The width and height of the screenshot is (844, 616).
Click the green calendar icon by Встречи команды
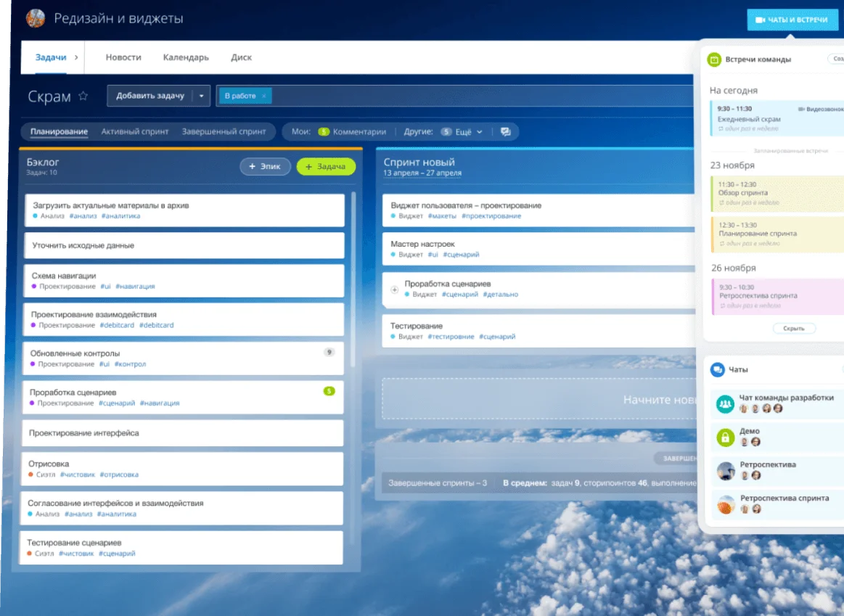tap(714, 59)
